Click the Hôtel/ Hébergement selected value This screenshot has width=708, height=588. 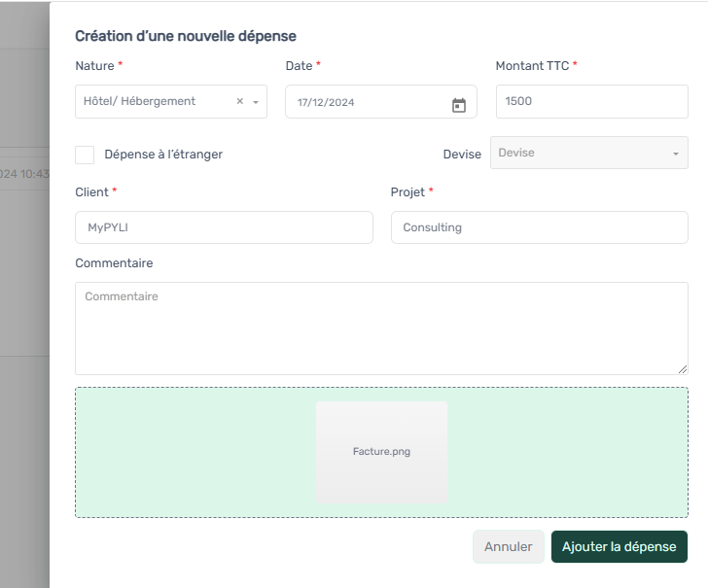point(139,101)
